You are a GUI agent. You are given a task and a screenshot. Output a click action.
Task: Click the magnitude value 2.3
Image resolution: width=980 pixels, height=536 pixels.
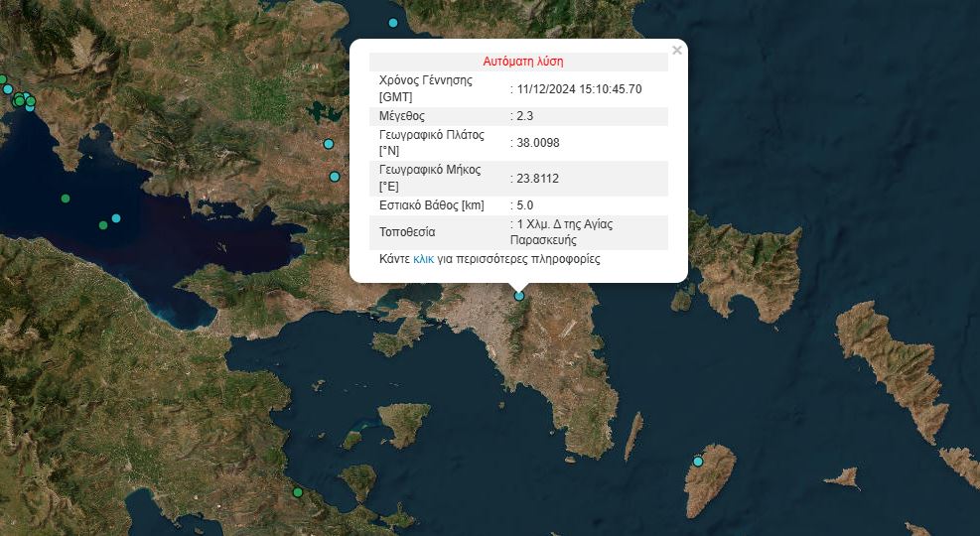(524, 116)
